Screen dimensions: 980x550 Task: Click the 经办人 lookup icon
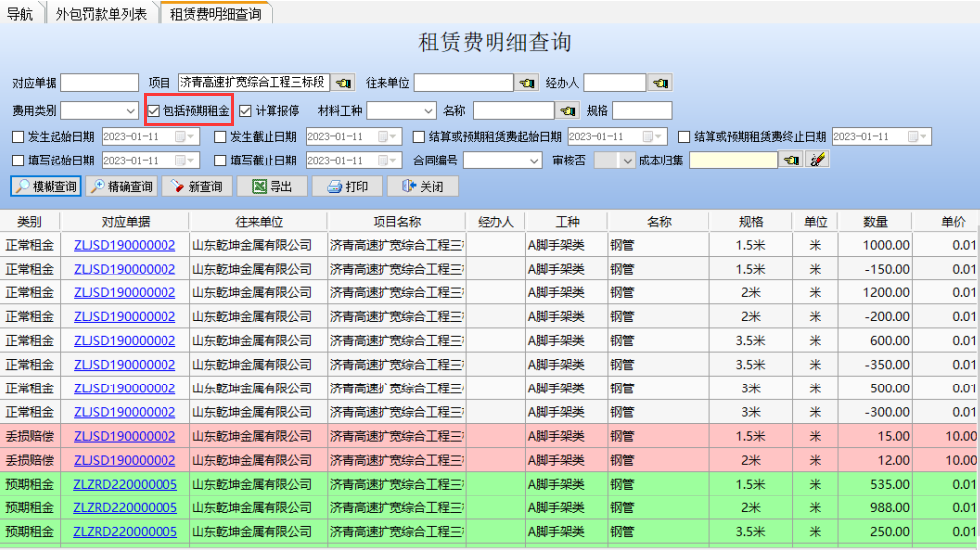660,83
